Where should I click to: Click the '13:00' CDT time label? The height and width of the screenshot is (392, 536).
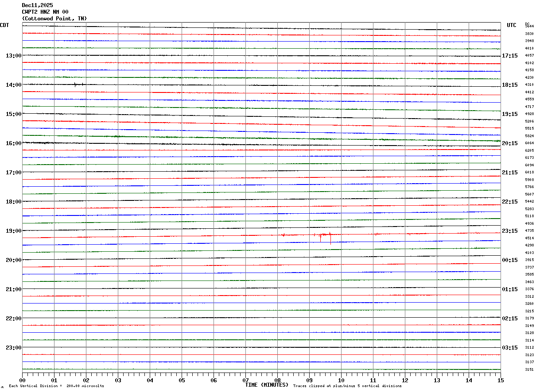click(14, 56)
